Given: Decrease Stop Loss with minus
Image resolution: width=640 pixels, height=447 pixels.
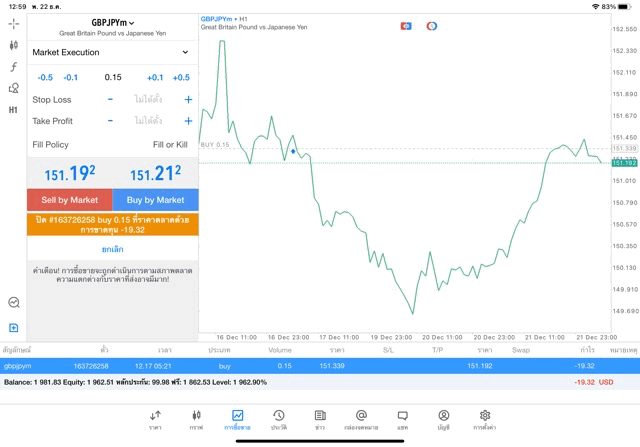Looking at the screenshot, I should pyautogui.click(x=110, y=99).
